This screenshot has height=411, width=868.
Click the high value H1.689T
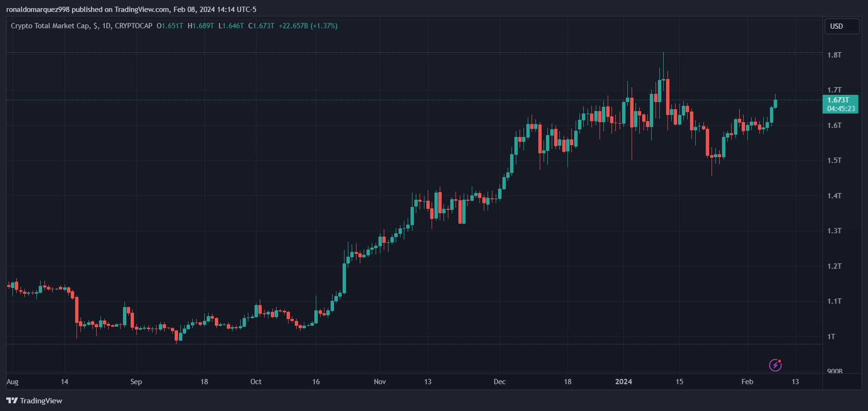click(x=201, y=26)
